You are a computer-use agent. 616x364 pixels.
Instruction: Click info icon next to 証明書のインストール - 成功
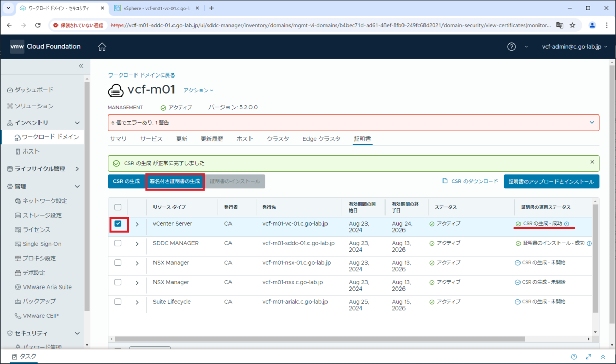(x=589, y=243)
